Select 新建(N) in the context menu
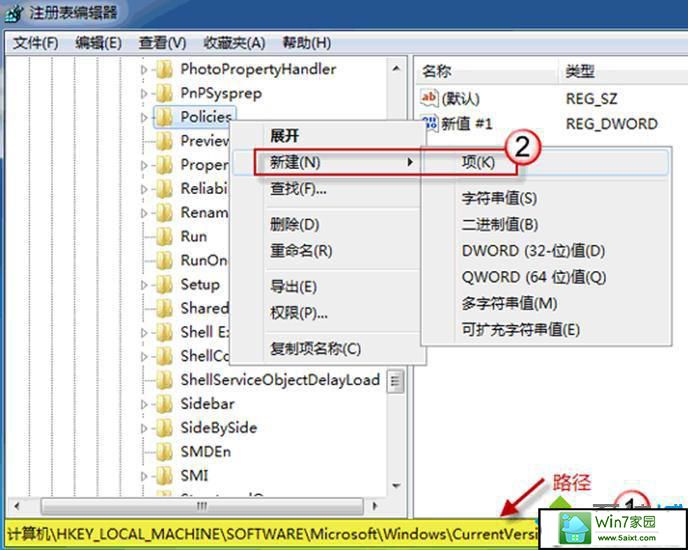Viewport: 688px width, 550px height. pyautogui.click(x=328, y=162)
